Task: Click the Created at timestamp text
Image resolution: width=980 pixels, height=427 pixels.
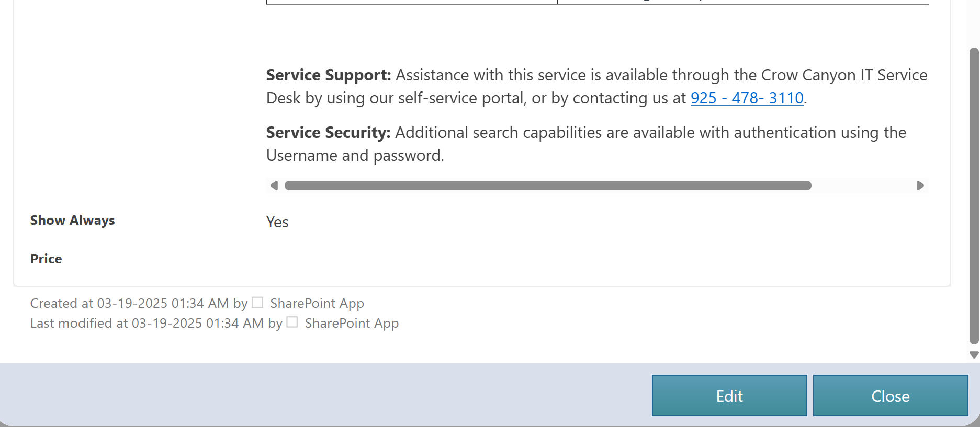Action: 129,304
